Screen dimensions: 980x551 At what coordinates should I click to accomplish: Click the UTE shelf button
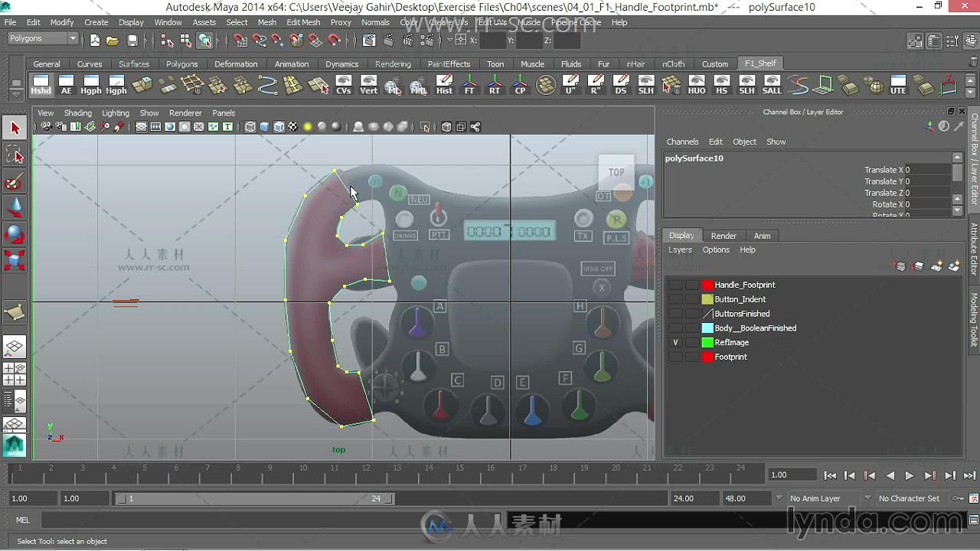[898, 85]
